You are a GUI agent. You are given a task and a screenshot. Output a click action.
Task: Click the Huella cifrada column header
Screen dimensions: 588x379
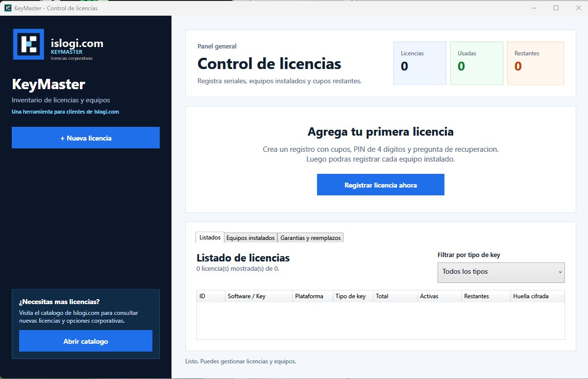[538, 296]
